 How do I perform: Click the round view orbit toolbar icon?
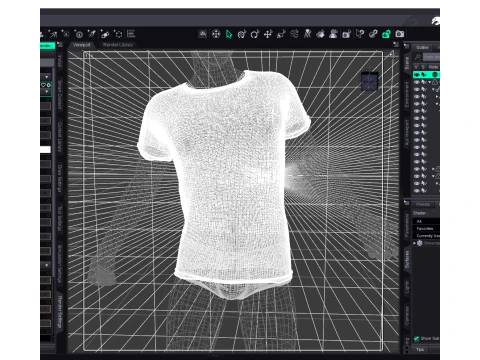pos(216,34)
